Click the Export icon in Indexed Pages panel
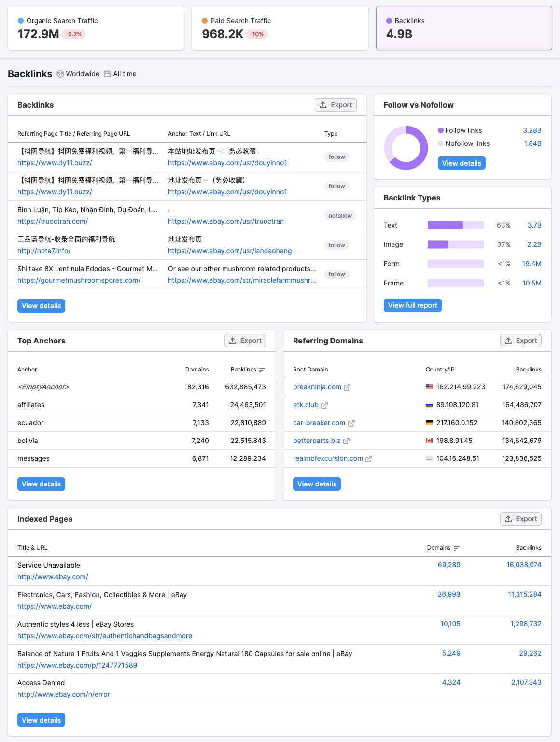Screen dimensions: 560x742 (508, 518)
